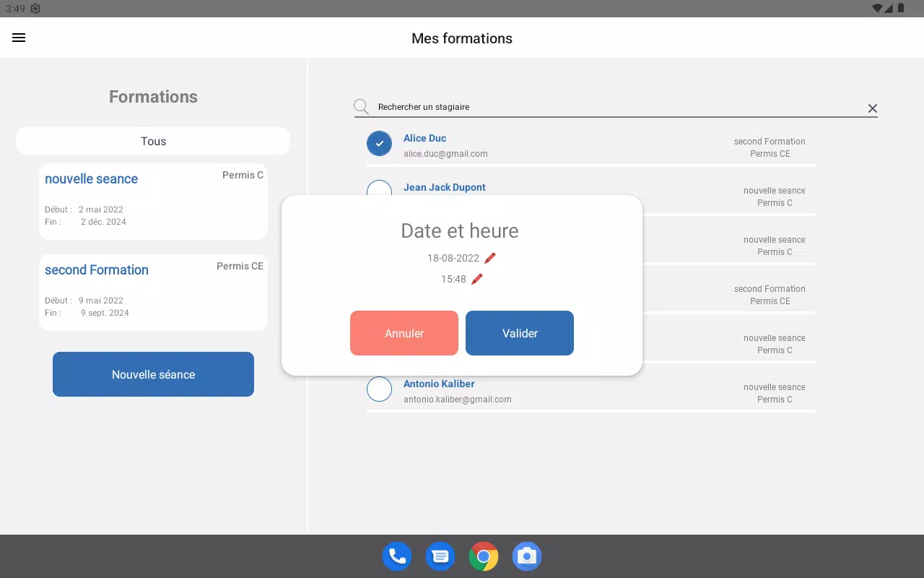Click the Mes formations page title
The width and height of the screenshot is (924, 578).
[x=462, y=38]
